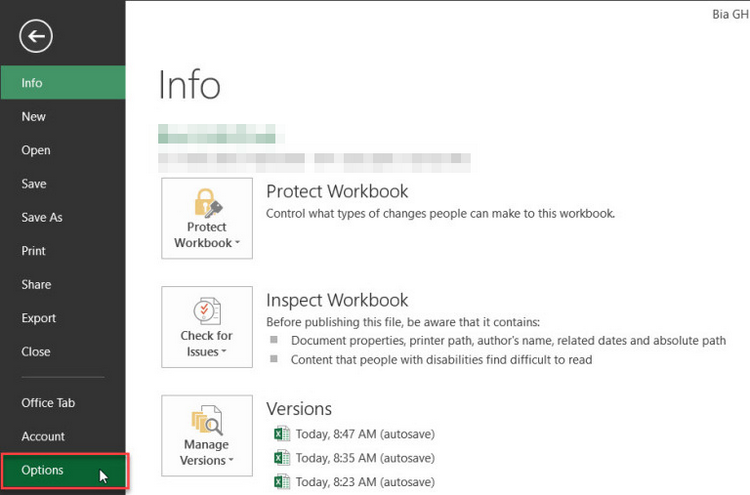Open Options at the sidebar bottom
The width and height of the screenshot is (750, 495).
[x=64, y=470]
